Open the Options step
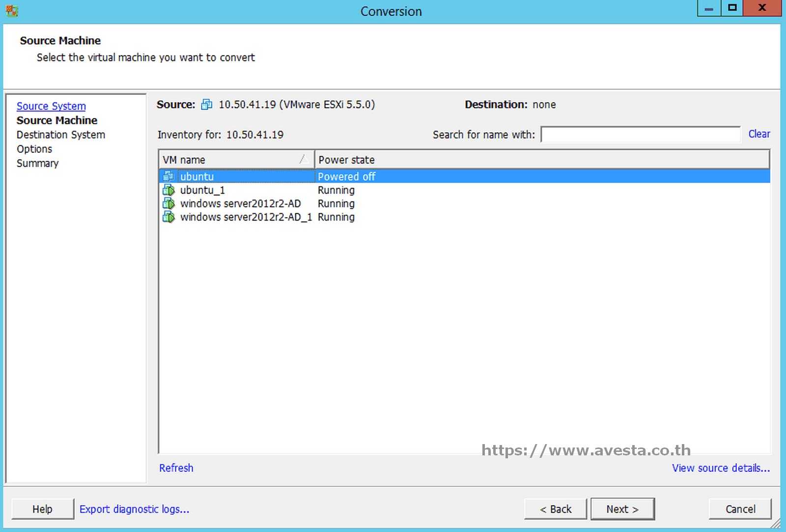Image resolution: width=786 pixels, height=532 pixels. point(34,149)
